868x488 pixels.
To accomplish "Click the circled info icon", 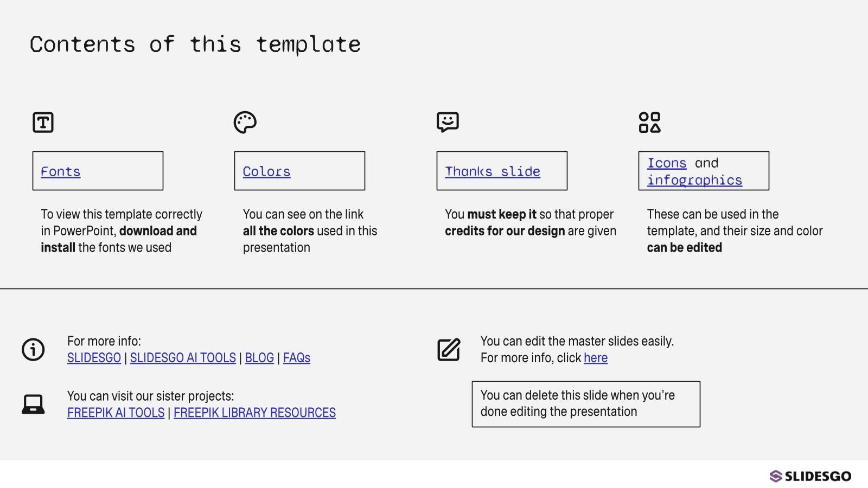I will tap(33, 349).
